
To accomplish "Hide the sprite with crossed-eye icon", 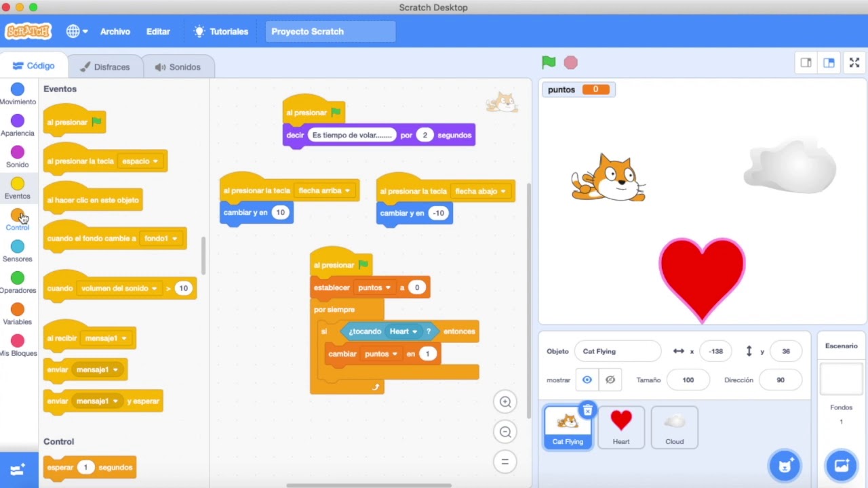I will pyautogui.click(x=610, y=380).
